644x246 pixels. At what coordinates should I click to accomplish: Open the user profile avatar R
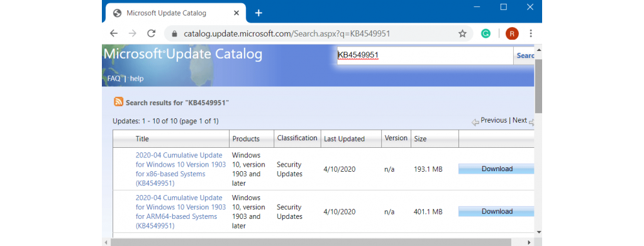(512, 34)
